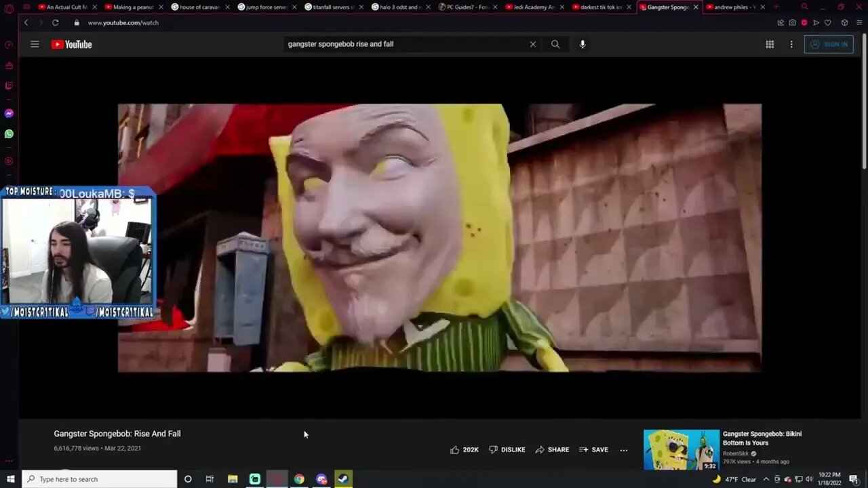The width and height of the screenshot is (868, 488).
Task: Open the YouTube settings three-dot menu
Action: click(x=791, y=44)
